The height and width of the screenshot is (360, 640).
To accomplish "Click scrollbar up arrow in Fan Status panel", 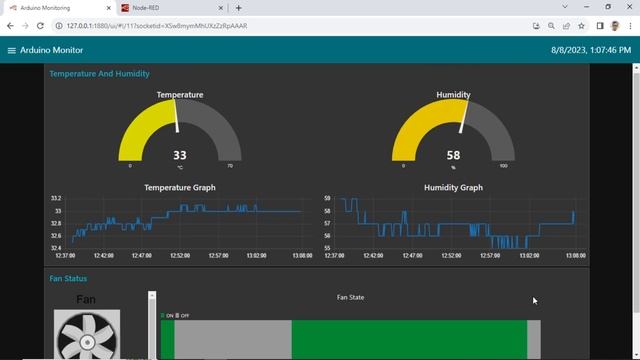I will tap(152, 295).
